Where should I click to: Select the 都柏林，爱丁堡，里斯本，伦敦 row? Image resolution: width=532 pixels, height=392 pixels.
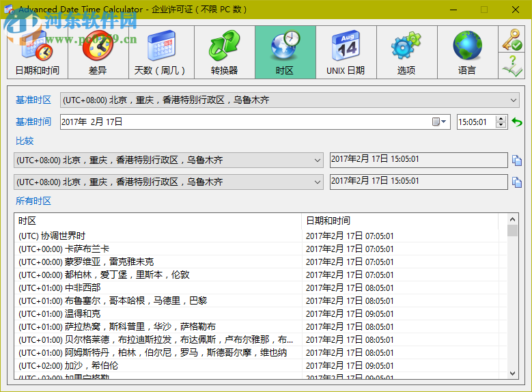(x=261, y=275)
